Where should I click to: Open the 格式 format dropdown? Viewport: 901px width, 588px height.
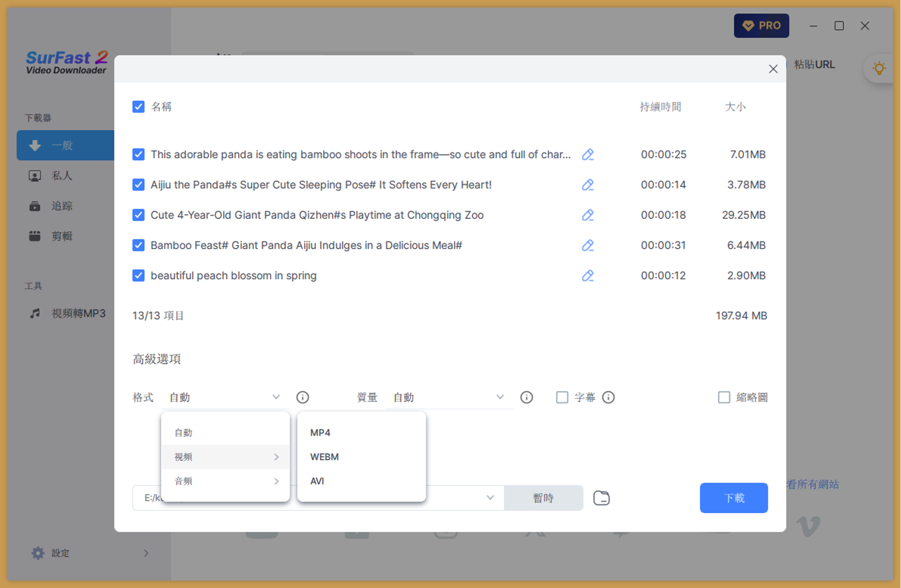click(225, 397)
